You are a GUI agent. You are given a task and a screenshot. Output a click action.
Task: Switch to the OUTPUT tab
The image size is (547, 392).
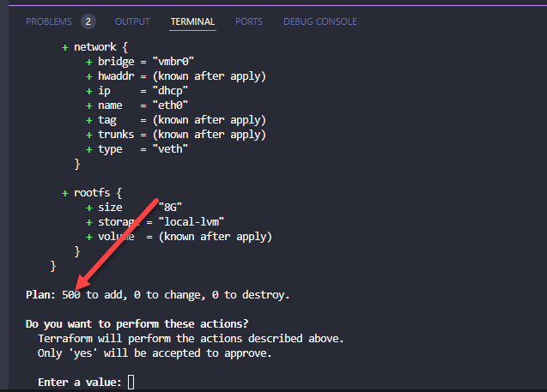[131, 21]
